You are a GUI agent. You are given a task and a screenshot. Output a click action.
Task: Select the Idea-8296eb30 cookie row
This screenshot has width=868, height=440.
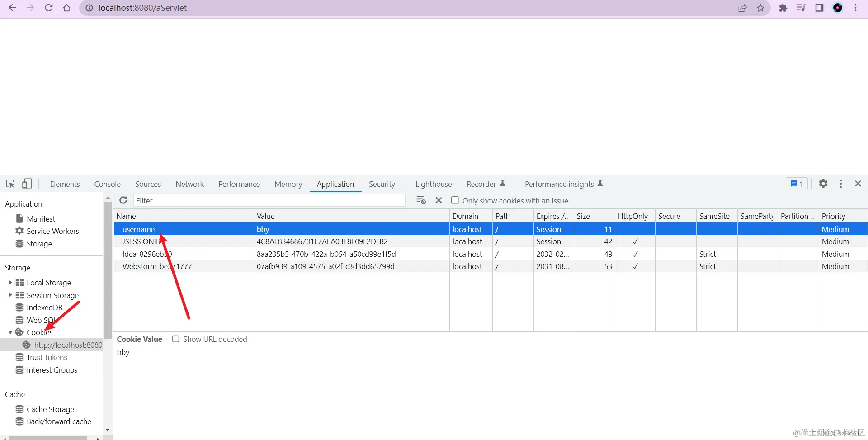[490, 254]
